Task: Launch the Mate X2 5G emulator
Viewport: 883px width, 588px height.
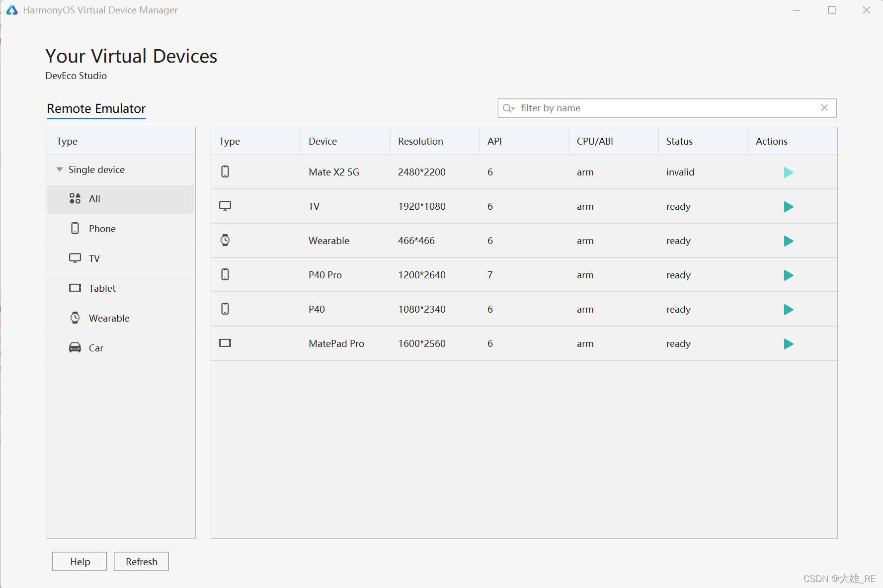Action: (x=788, y=172)
